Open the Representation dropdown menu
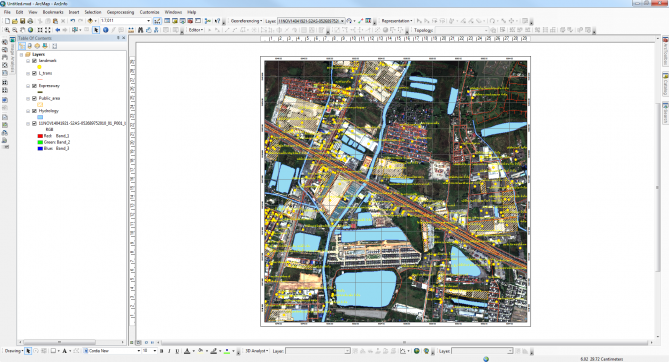669x362 pixels. [397, 21]
